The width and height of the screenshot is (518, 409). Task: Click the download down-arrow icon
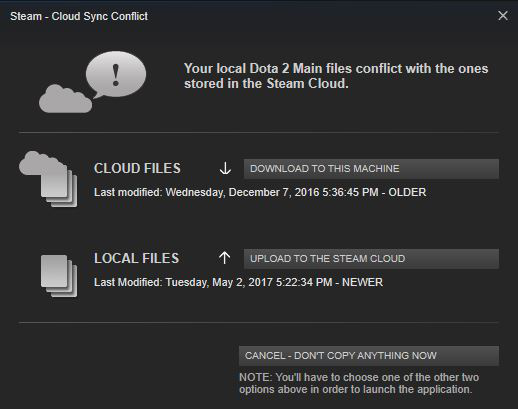tap(225, 168)
